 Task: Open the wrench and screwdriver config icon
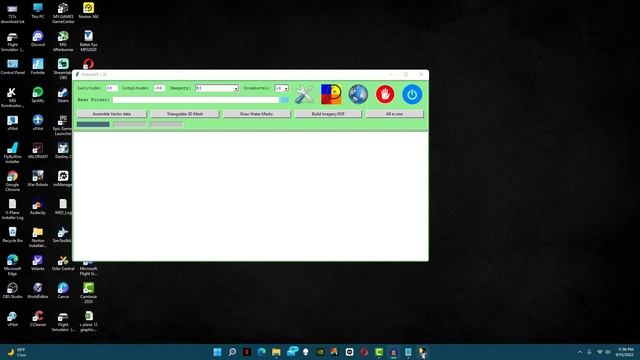click(304, 94)
